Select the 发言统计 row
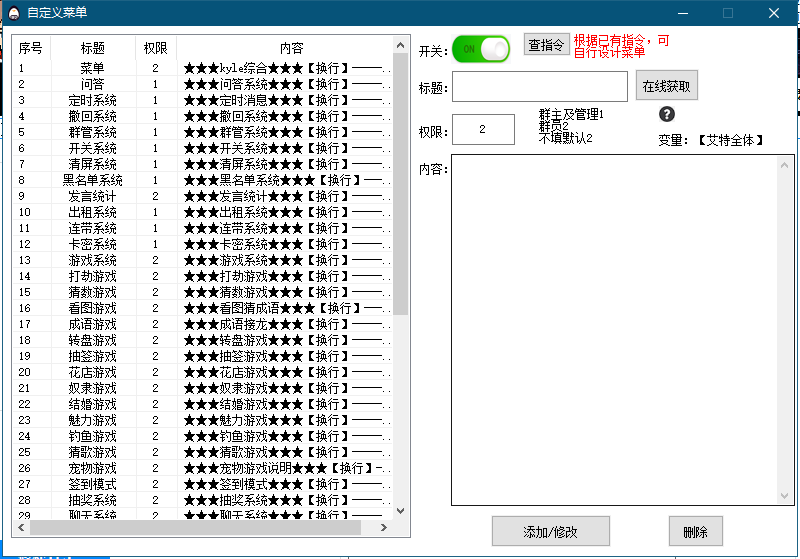This screenshot has width=800, height=559. pyautogui.click(x=203, y=196)
